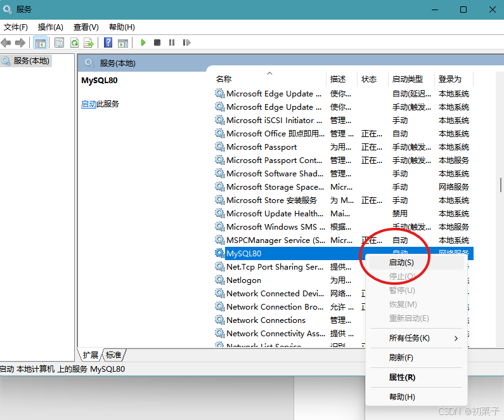The image size is (504, 420).
Task: Sort by the 状态 column header
Action: point(373,79)
